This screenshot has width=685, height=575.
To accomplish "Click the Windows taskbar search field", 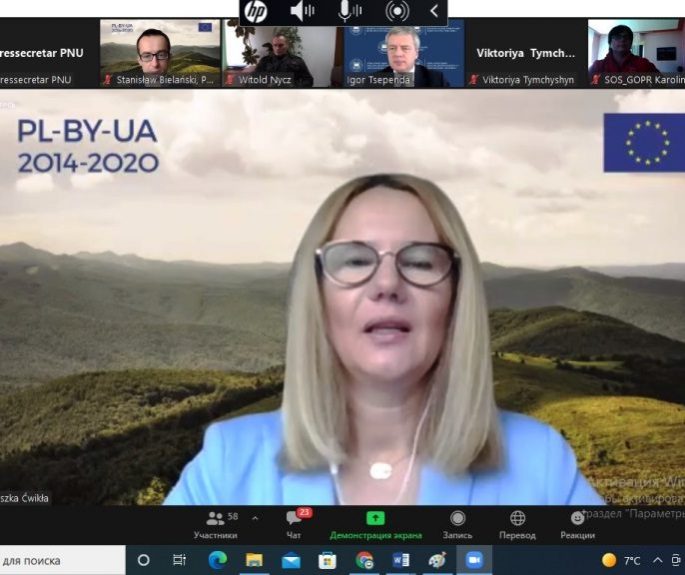I will [x=60, y=560].
